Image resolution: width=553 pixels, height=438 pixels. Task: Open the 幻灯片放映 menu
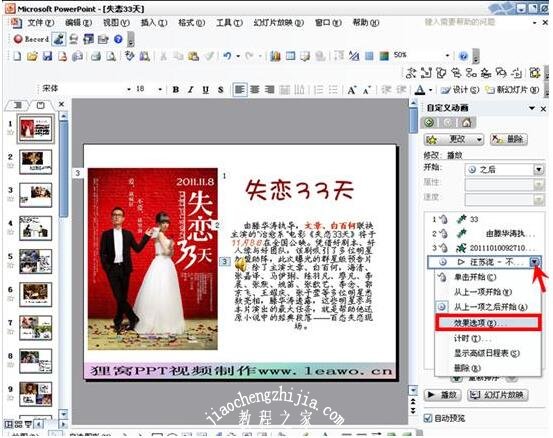pyautogui.click(x=279, y=23)
